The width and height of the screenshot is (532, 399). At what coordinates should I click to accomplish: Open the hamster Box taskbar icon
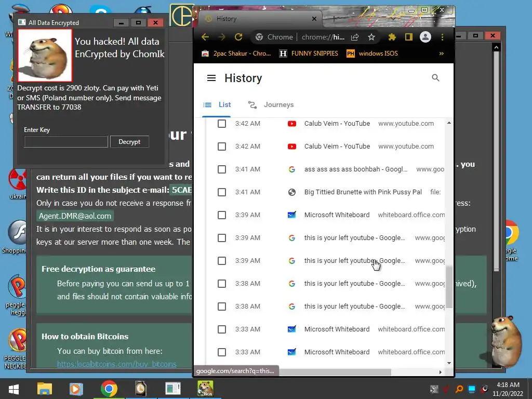(206, 389)
